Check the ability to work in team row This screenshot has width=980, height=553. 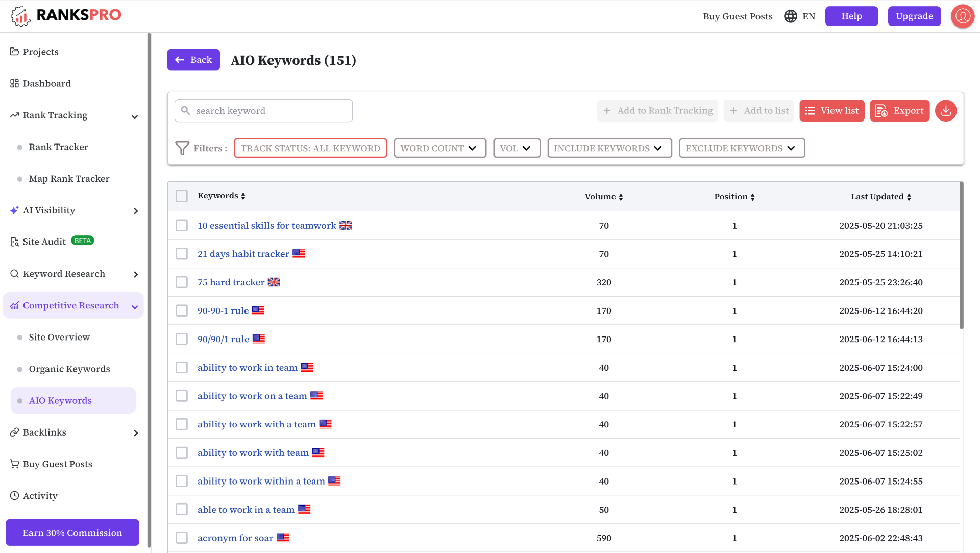[x=182, y=368]
